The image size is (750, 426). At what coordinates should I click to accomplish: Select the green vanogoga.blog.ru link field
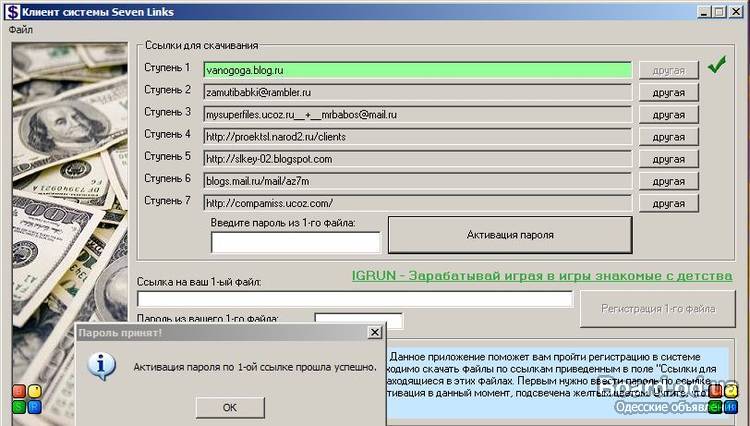(x=418, y=70)
